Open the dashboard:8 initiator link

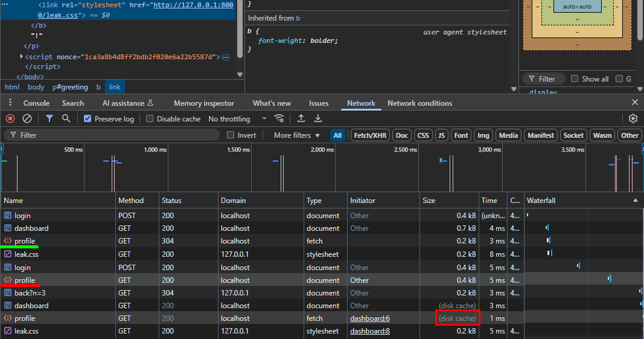point(369,331)
